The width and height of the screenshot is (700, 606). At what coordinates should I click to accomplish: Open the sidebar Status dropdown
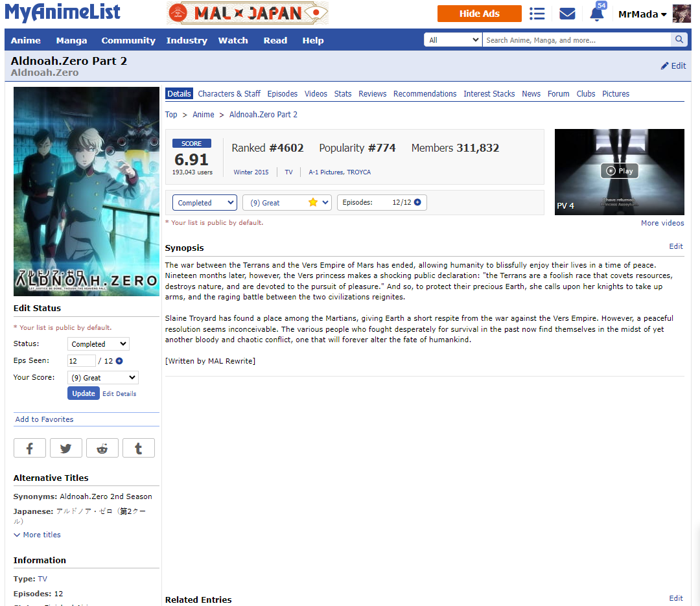[x=99, y=344]
